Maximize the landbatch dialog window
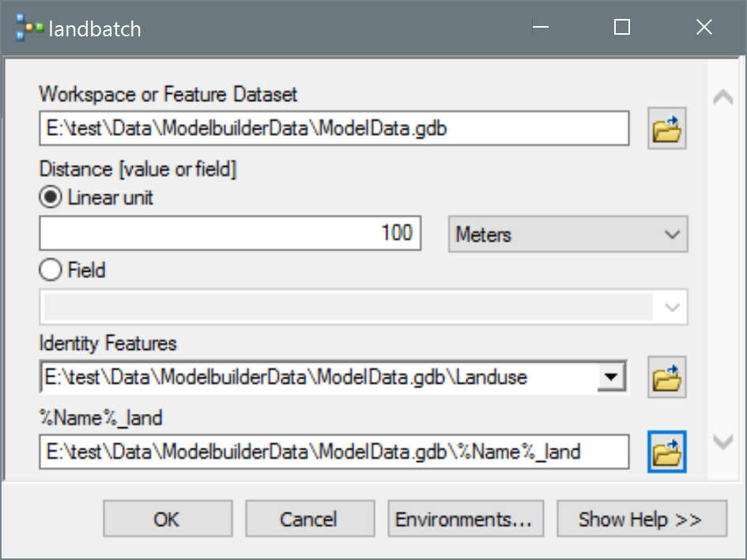 pyautogui.click(x=622, y=28)
